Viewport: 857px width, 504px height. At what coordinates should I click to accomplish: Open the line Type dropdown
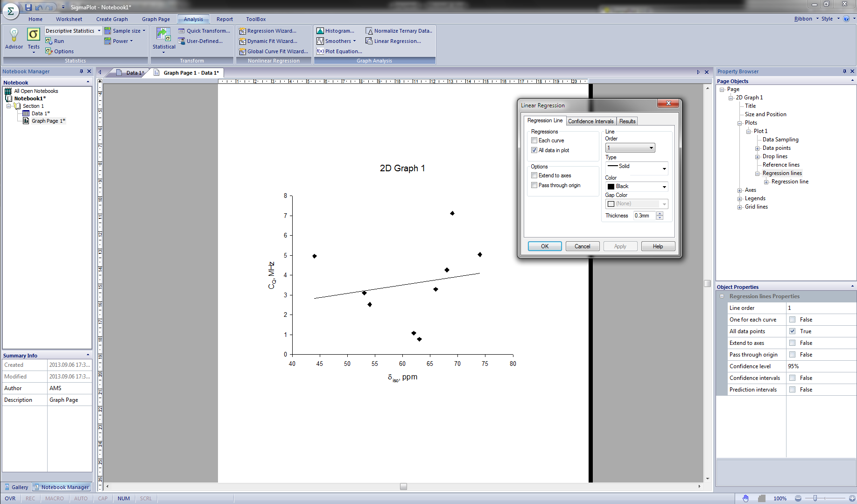click(637, 167)
